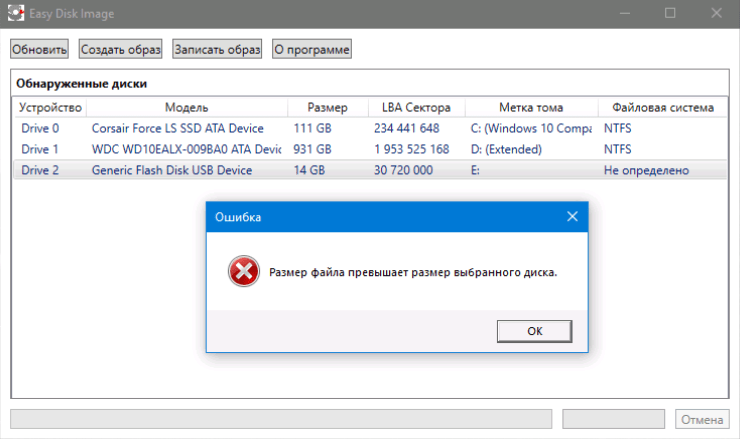
Task: Confirm the error with OK
Action: point(535,331)
